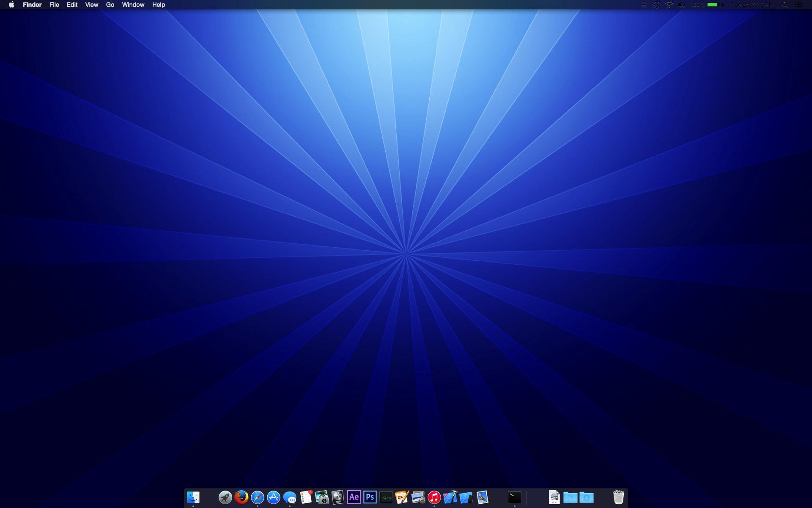This screenshot has width=812, height=508.
Task: Open the Edit menu
Action: click(72, 5)
